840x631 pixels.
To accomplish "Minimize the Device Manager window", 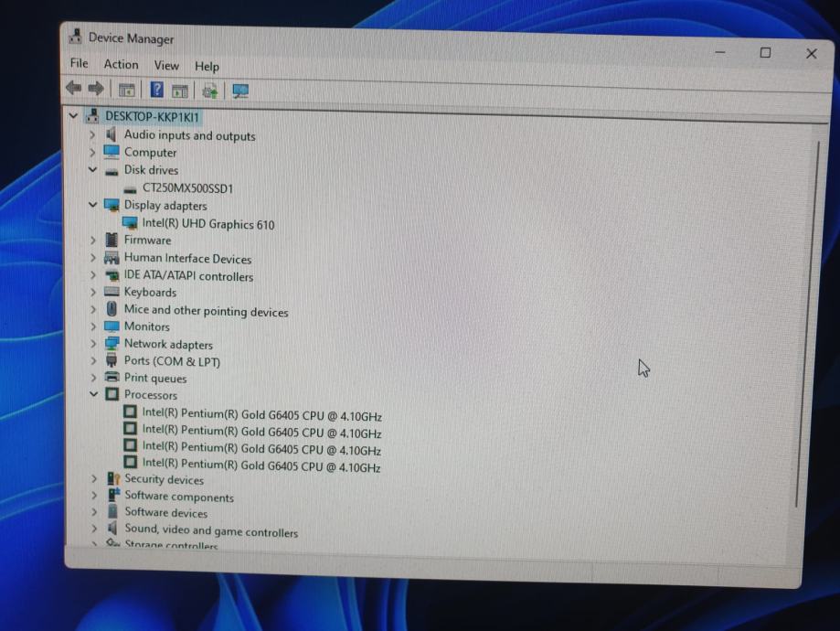I will coord(720,52).
